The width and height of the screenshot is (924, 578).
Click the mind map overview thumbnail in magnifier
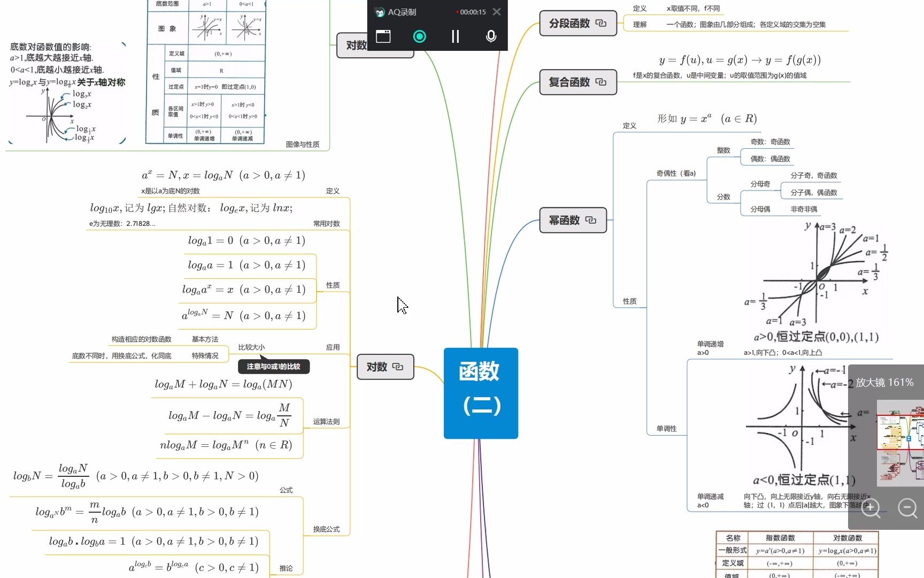coord(900,443)
